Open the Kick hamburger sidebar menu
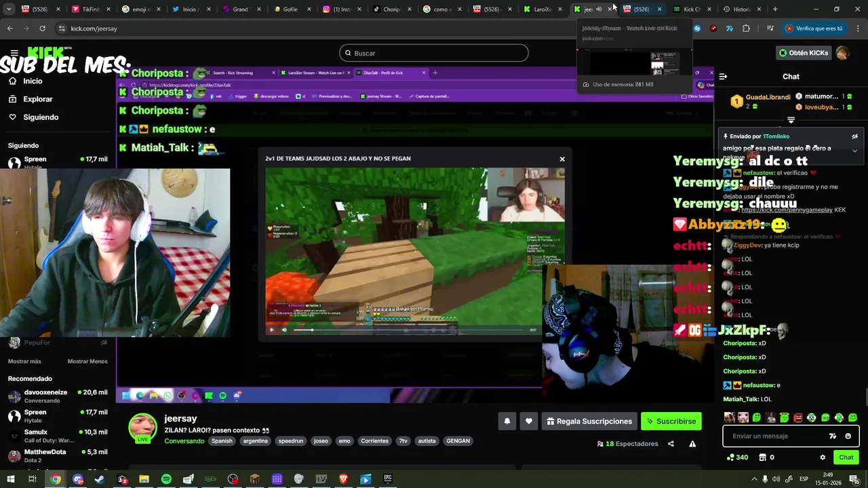 coord(14,53)
